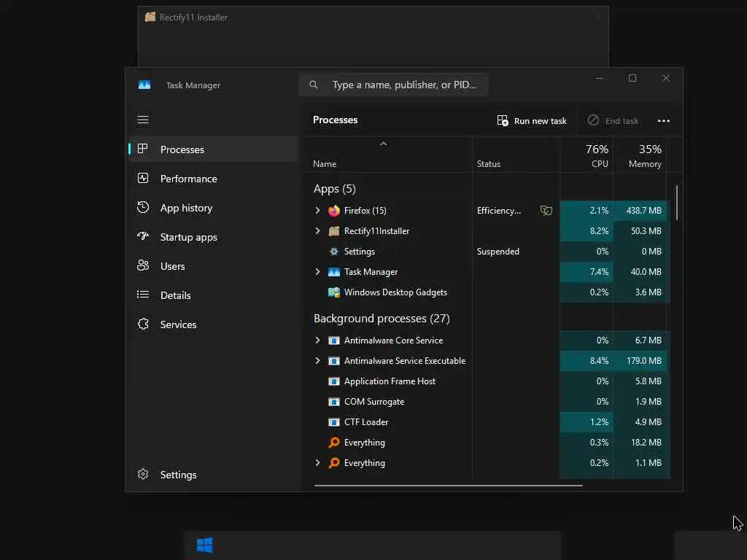Click the vertical scrollbar thumb
747x560 pixels.
tap(676, 203)
